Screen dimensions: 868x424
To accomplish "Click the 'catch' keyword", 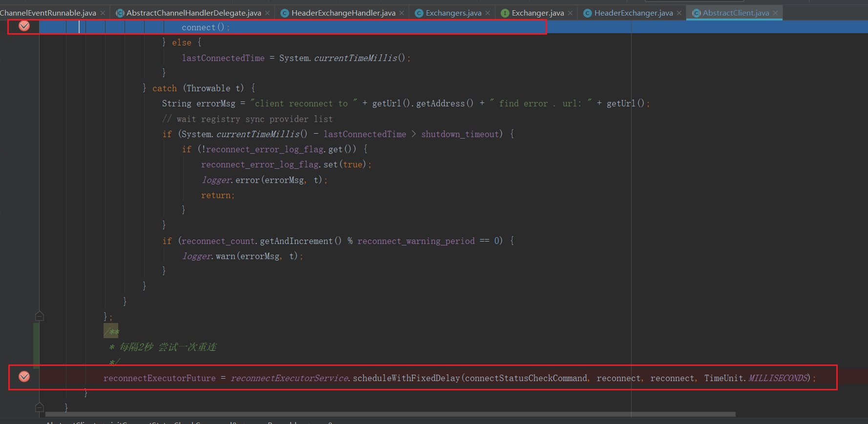I will (165, 88).
